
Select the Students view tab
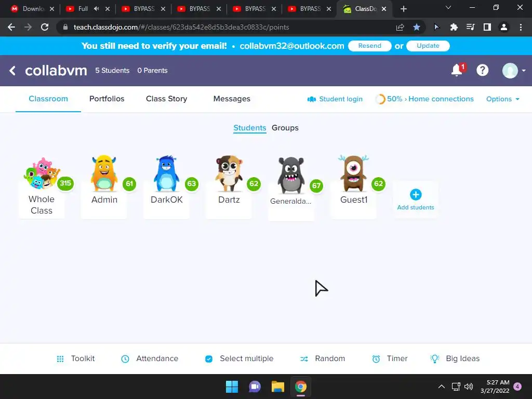250,128
